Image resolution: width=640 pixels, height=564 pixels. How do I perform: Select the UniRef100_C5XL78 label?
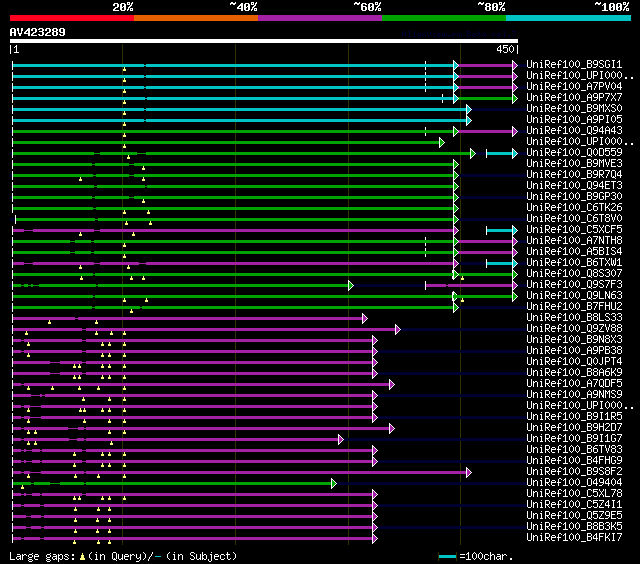574,494
